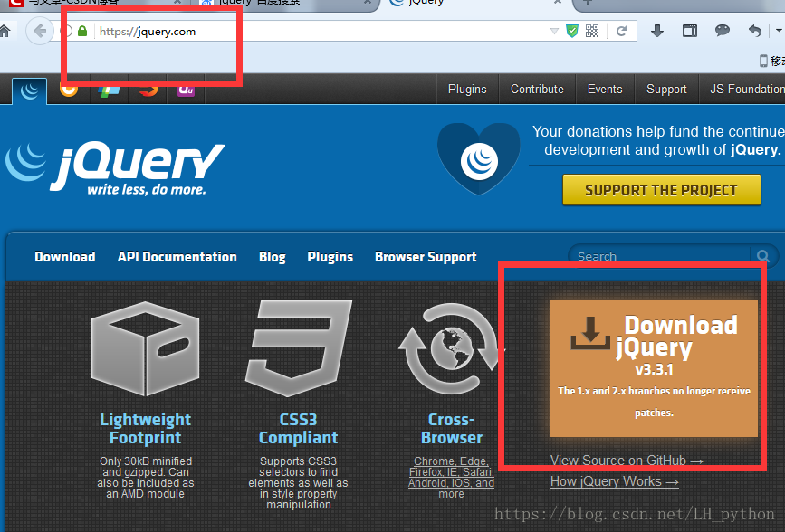Click the CSS3 Compliant heading

pos(299,428)
